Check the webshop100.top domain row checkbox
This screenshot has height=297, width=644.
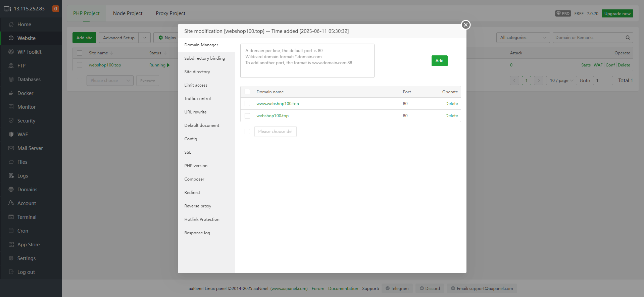pos(247,116)
